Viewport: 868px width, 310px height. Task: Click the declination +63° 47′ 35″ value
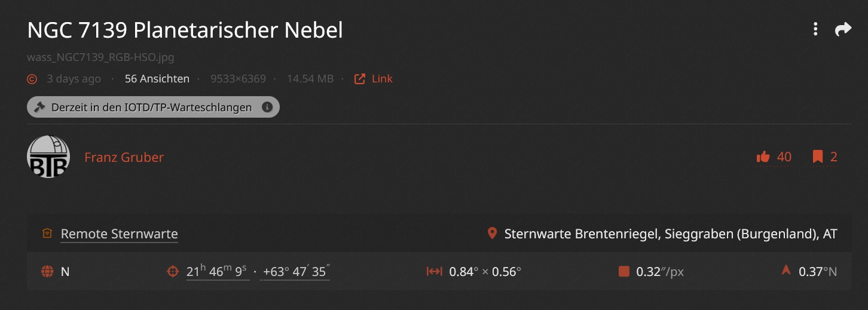[295, 271]
